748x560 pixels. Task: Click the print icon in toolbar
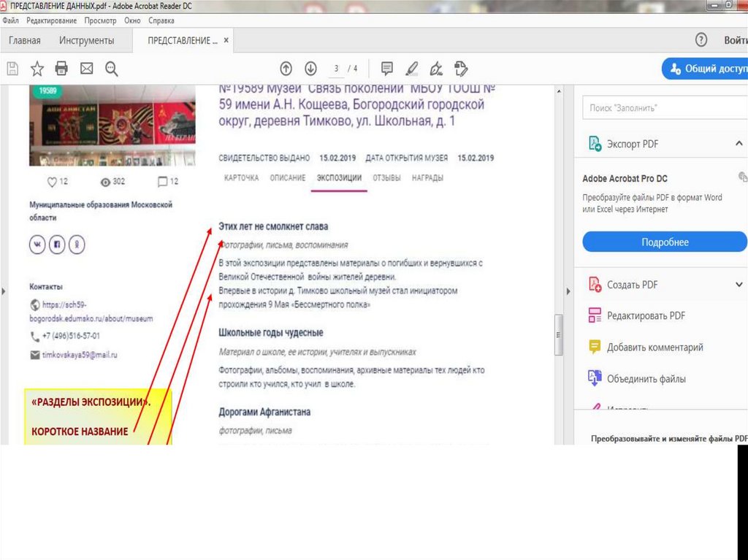61,69
